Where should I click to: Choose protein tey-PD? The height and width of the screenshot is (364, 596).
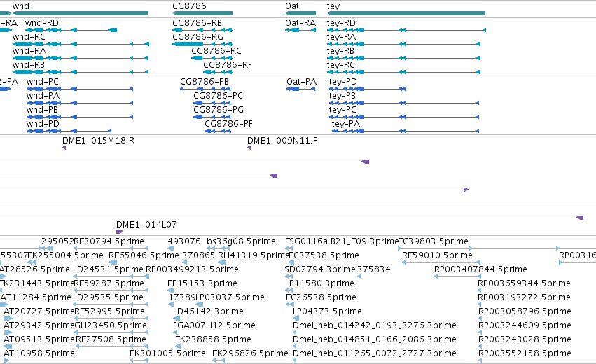coord(343,82)
